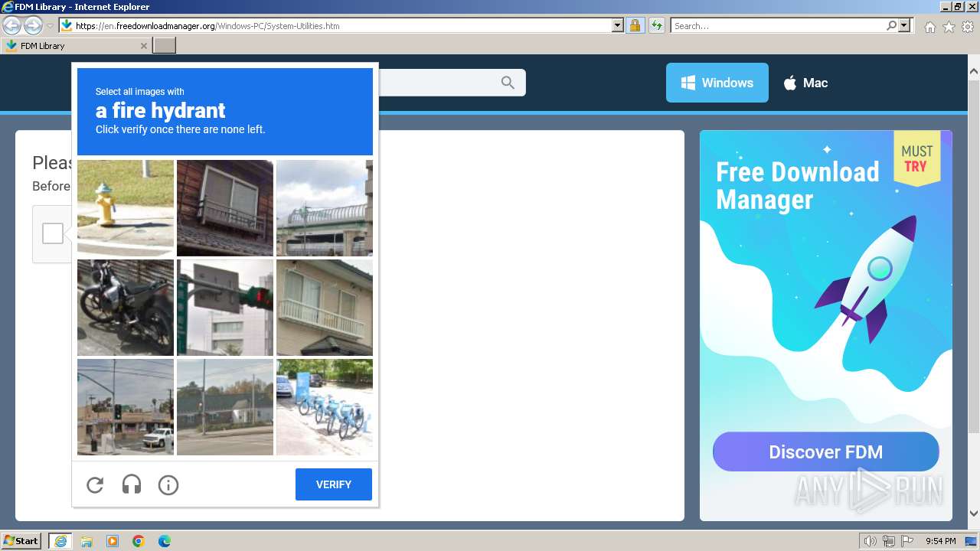
Task: Open File Explorer from the taskbar
Action: (x=87, y=541)
